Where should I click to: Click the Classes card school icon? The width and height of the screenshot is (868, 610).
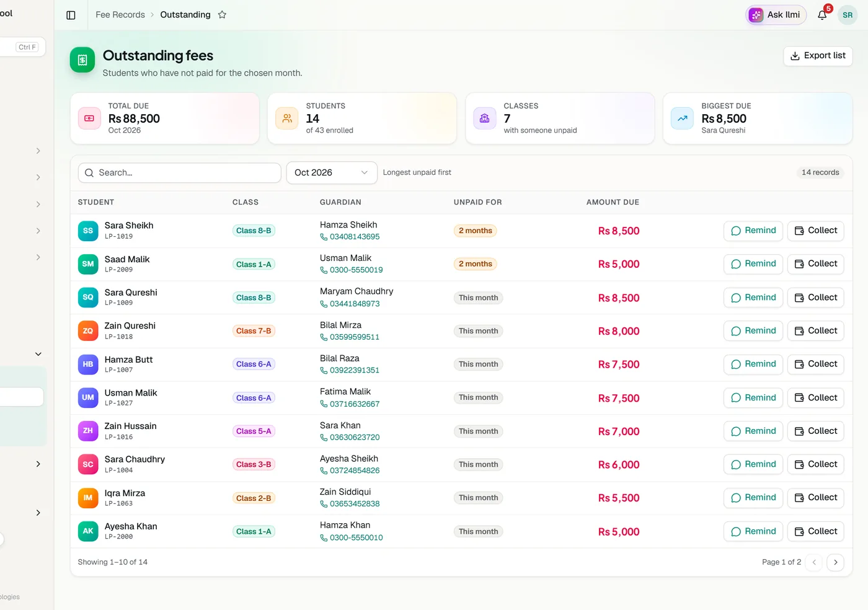(x=485, y=118)
